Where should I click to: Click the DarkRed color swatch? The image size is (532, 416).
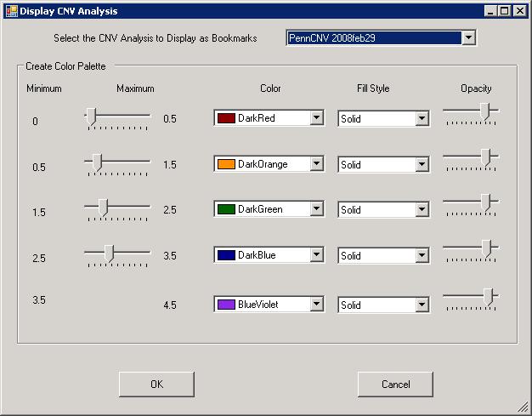(x=226, y=118)
